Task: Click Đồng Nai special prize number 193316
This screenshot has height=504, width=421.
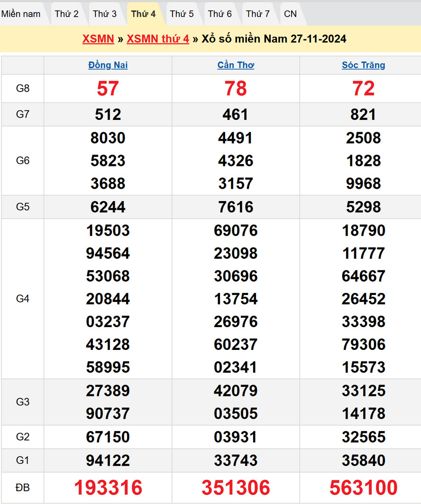Action: [108, 487]
